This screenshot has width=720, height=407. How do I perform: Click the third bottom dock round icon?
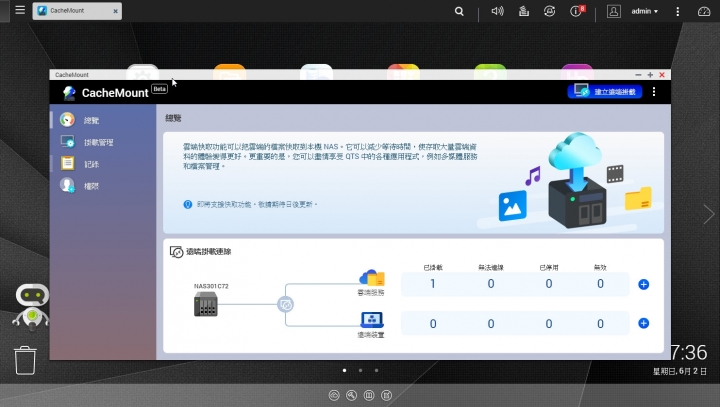click(x=369, y=395)
